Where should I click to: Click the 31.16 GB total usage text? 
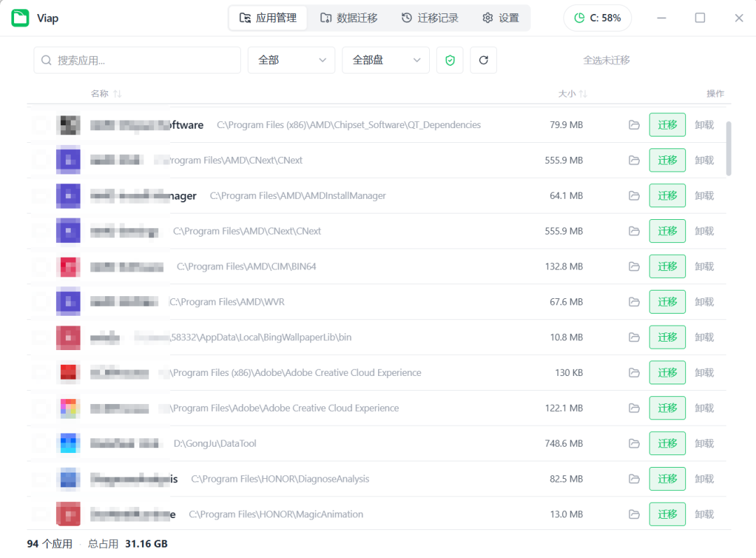(146, 544)
